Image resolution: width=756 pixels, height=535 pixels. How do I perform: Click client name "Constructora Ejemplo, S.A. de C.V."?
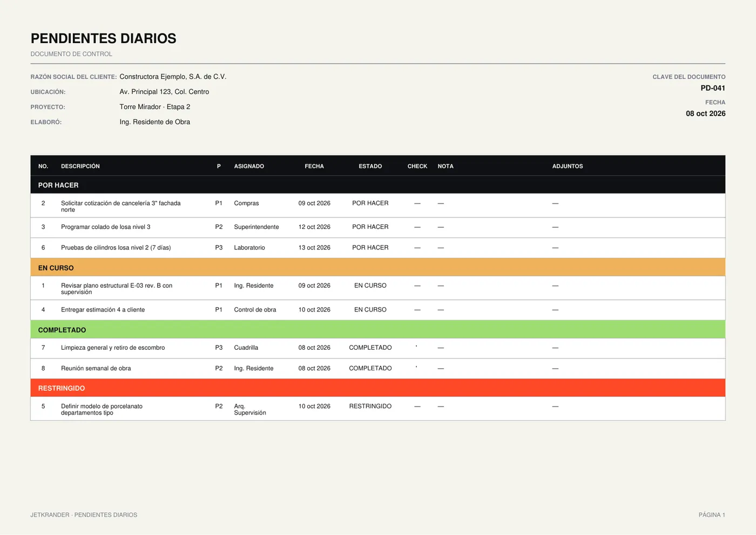(x=173, y=77)
